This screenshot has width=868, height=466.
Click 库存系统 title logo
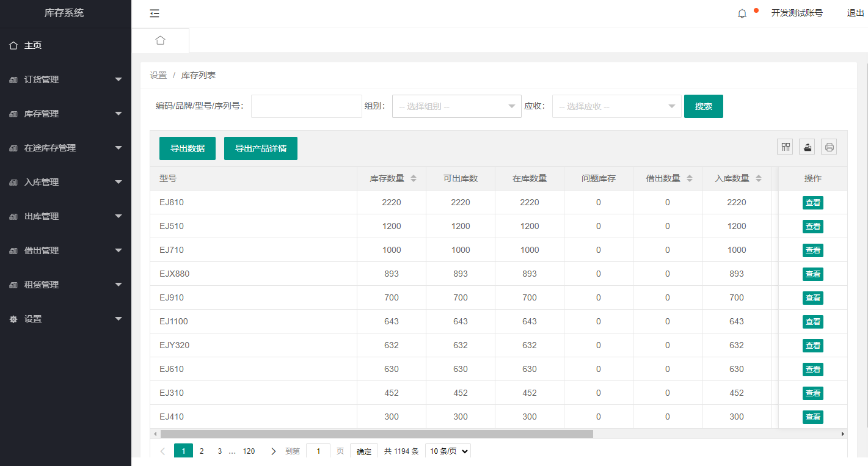click(x=64, y=13)
